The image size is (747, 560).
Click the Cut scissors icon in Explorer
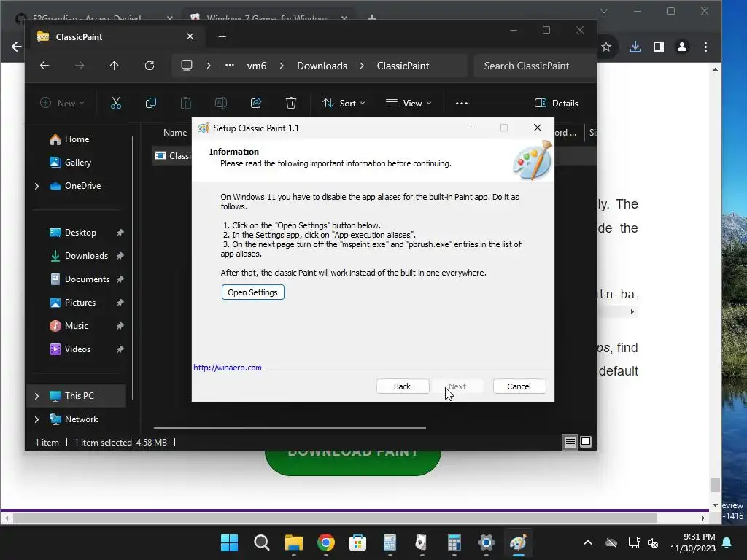pyautogui.click(x=116, y=103)
